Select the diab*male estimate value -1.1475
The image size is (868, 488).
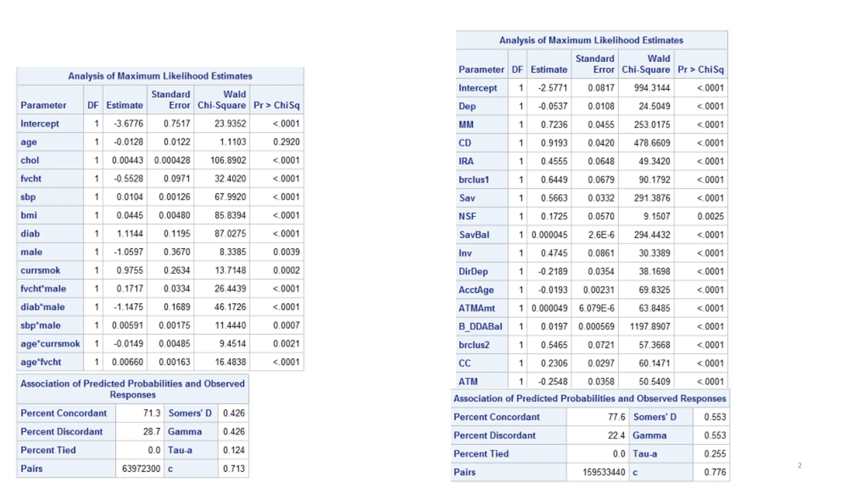pos(129,307)
